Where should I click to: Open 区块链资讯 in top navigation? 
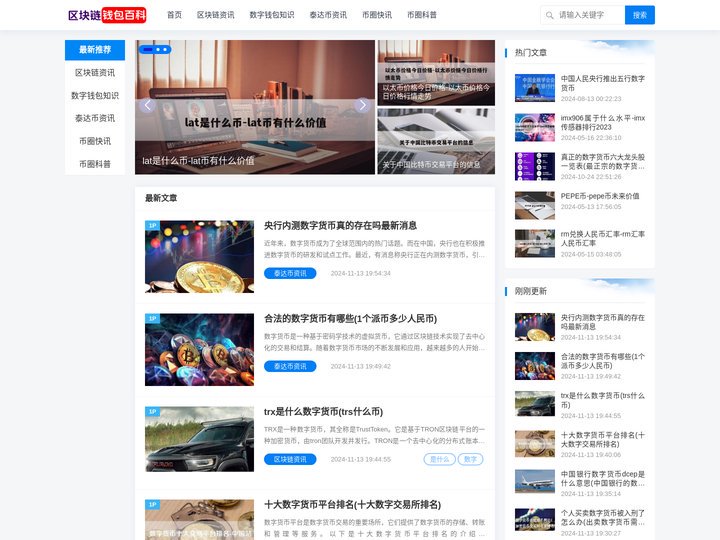click(x=215, y=15)
